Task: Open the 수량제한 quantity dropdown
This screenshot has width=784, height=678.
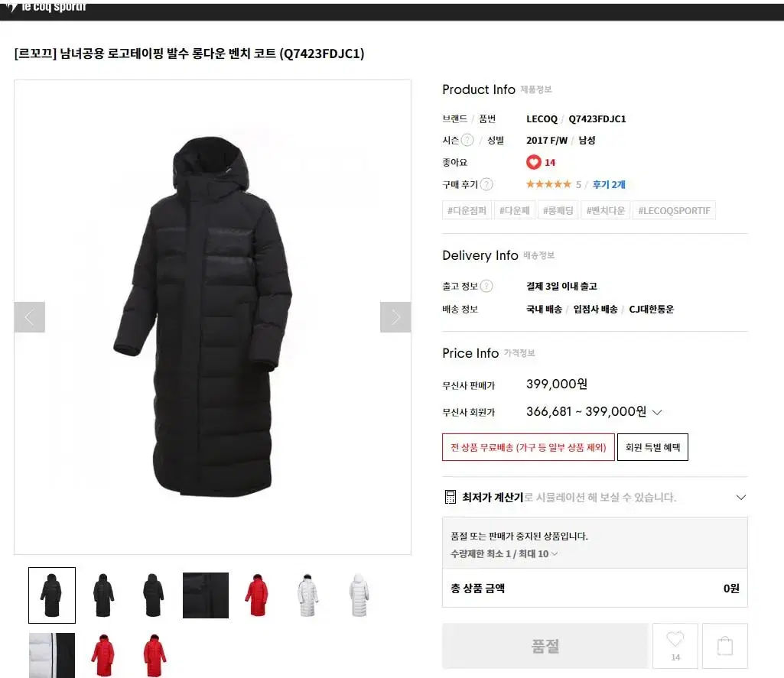Action: pos(504,553)
